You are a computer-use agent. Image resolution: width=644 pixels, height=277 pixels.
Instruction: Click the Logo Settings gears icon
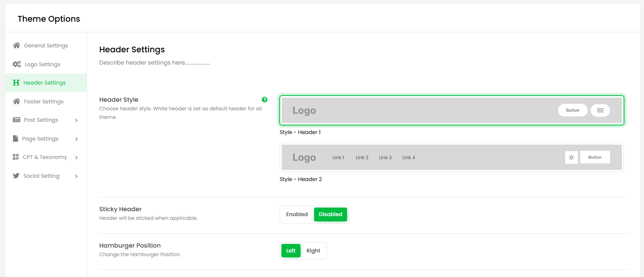pyautogui.click(x=17, y=64)
